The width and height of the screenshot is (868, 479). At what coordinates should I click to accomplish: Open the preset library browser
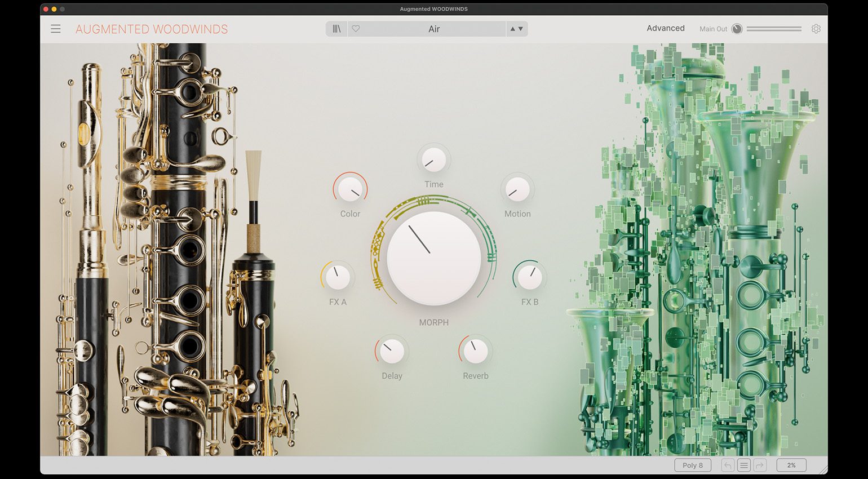coord(336,29)
